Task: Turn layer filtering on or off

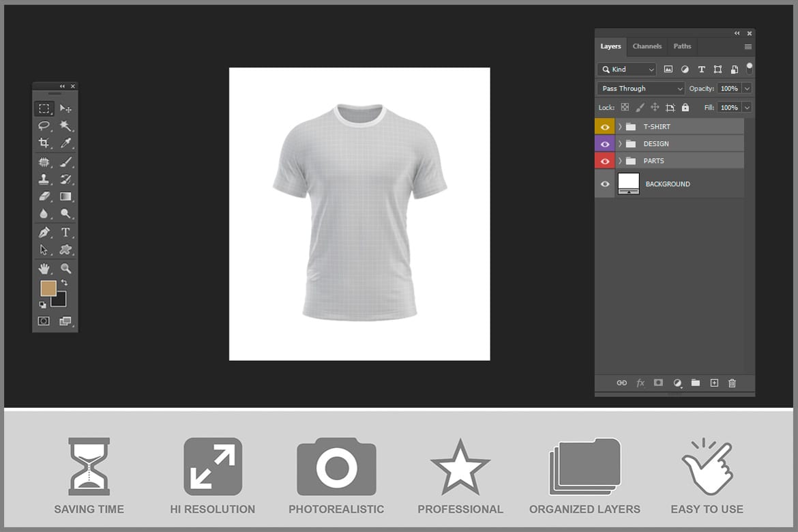Action: (749, 68)
